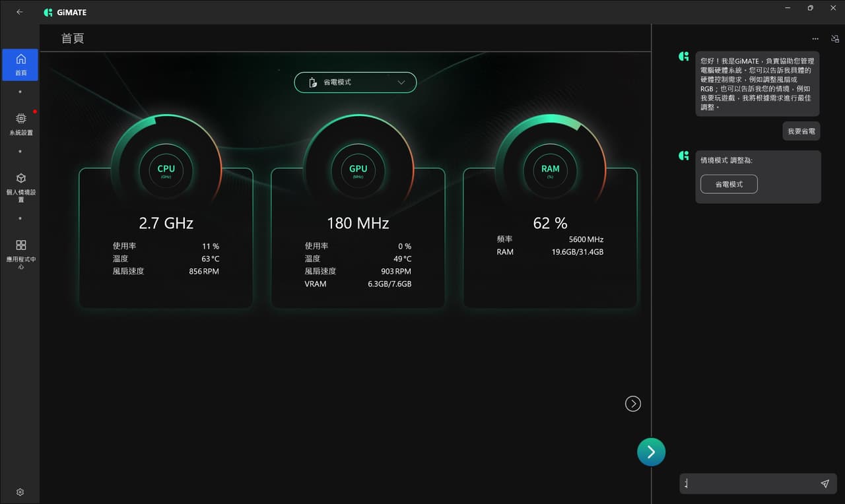The width and height of the screenshot is (845, 504).
Task: Restore the window with maximize button
Action: click(x=810, y=8)
